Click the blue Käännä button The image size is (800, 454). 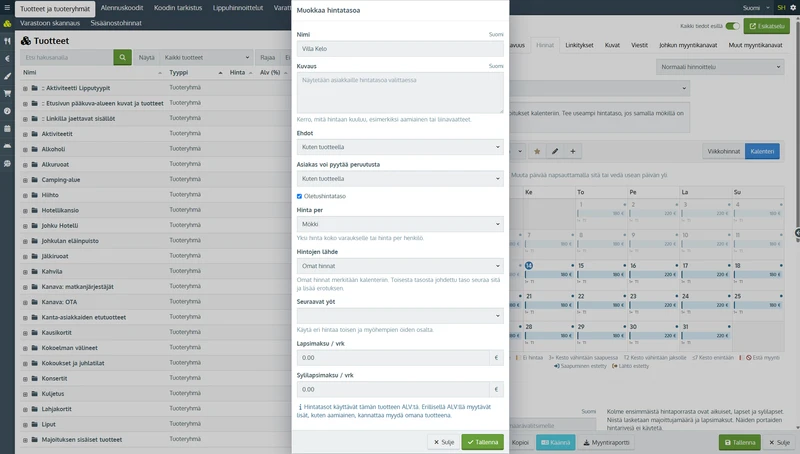[556, 443]
